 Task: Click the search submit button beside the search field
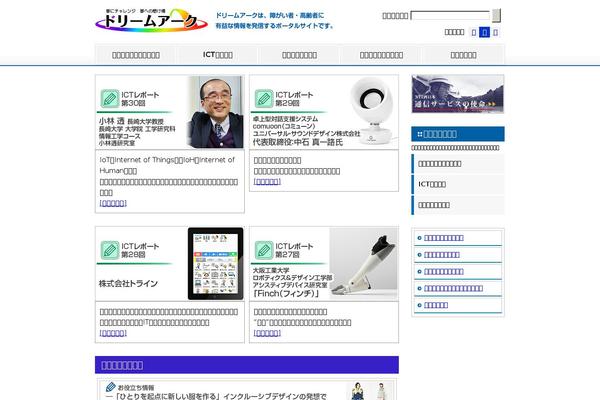coord(496,15)
